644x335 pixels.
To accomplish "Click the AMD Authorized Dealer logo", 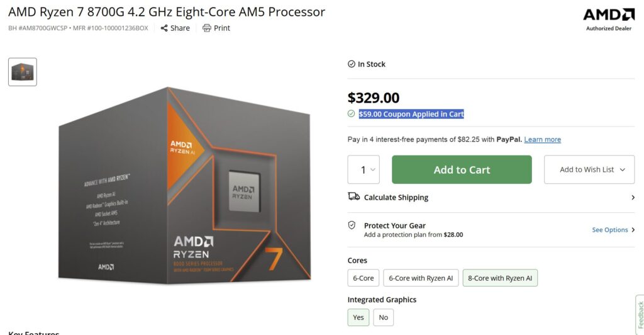I will click(609, 20).
